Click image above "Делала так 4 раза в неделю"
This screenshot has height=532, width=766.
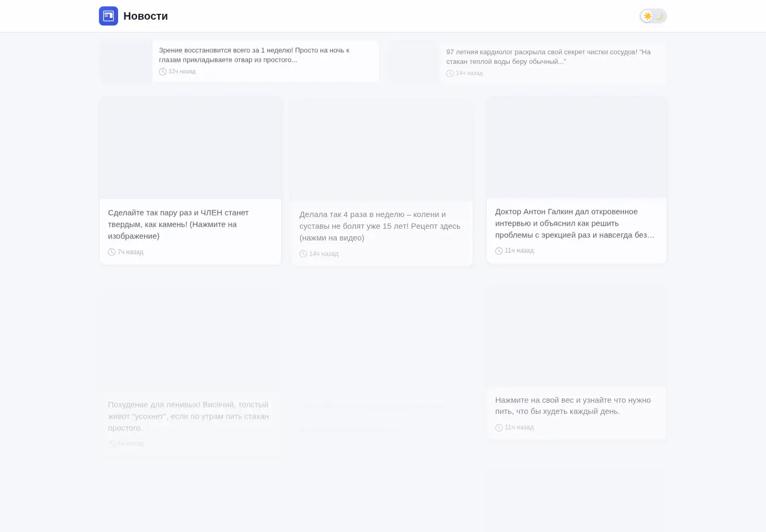[382, 150]
